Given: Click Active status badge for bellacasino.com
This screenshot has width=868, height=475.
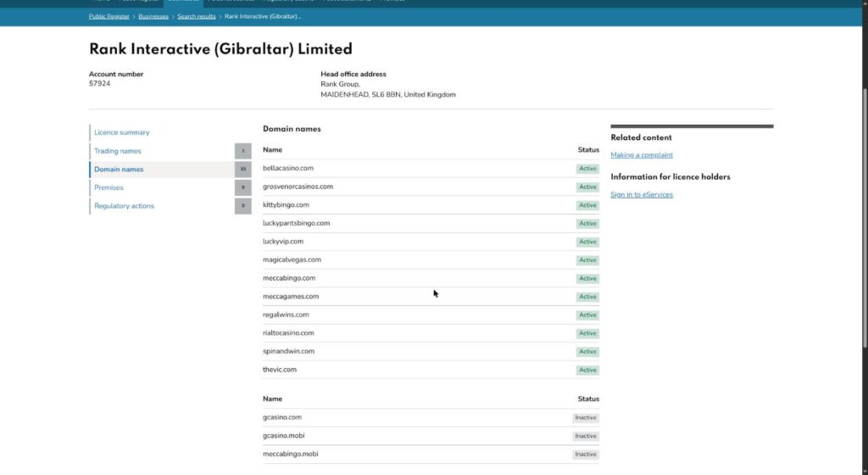Looking at the screenshot, I should 587,169.
